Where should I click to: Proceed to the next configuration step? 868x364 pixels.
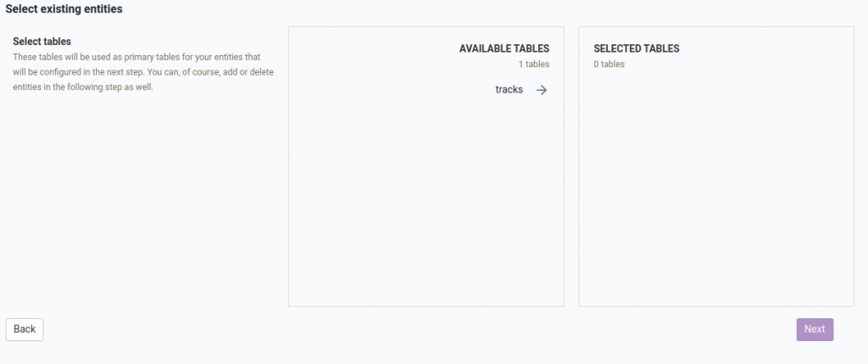[814, 329]
